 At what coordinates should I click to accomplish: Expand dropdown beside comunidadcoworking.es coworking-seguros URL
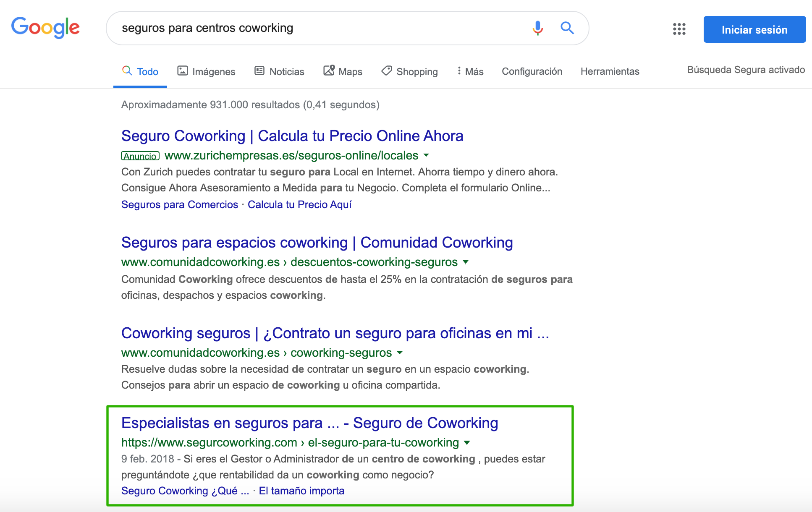point(400,353)
